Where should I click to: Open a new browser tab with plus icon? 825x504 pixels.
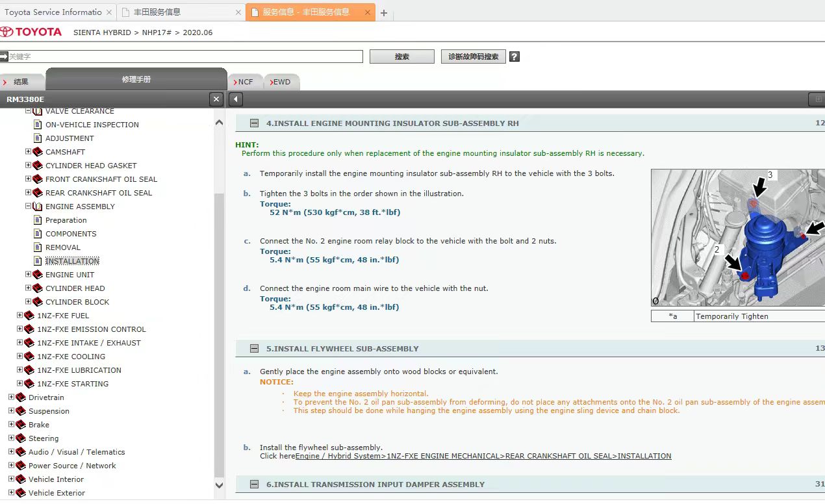tap(384, 12)
